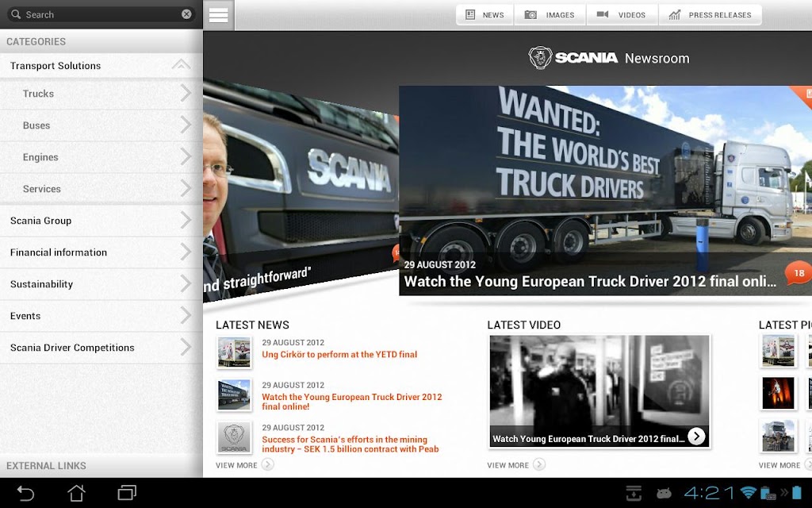Open the Trucks subcategory
The image size is (812, 508).
pos(101,94)
